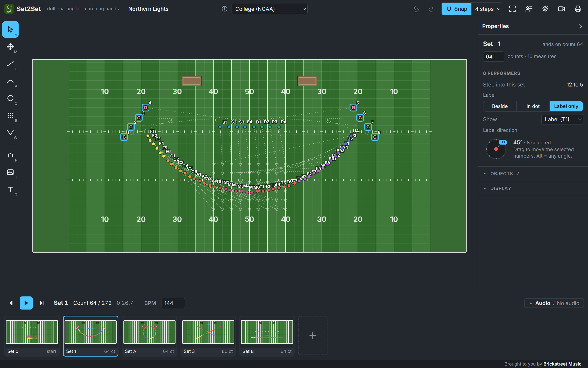
Task: Open the 4 steps snap dropdown
Action: (487, 9)
